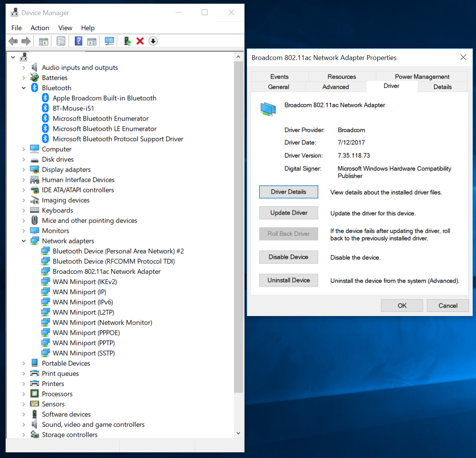This screenshot has height=458, width=476.
Task: Expand the Display adapters category
Action: 24,170
